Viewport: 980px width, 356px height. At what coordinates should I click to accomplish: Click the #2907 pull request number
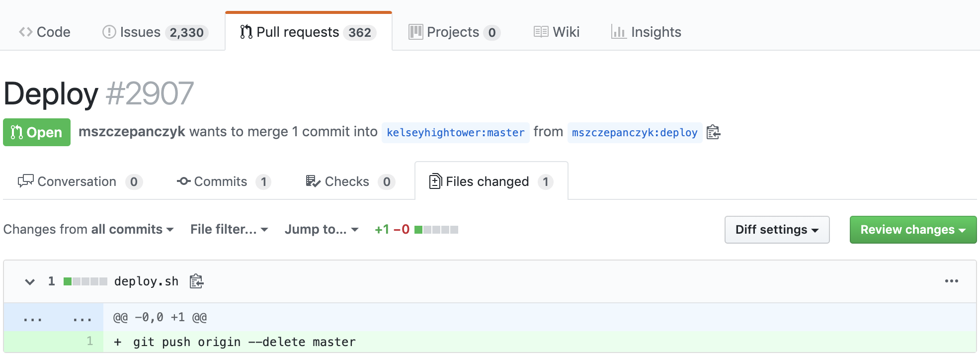[x=150, y=93]
